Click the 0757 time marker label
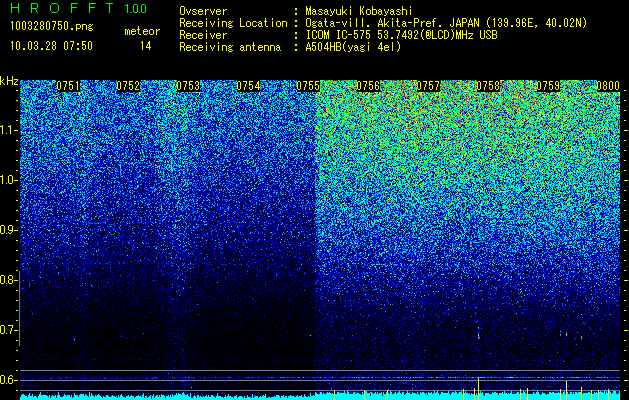The height and width of the screenshot is (400, 629). pyautogui.click(x=428, y=86)
